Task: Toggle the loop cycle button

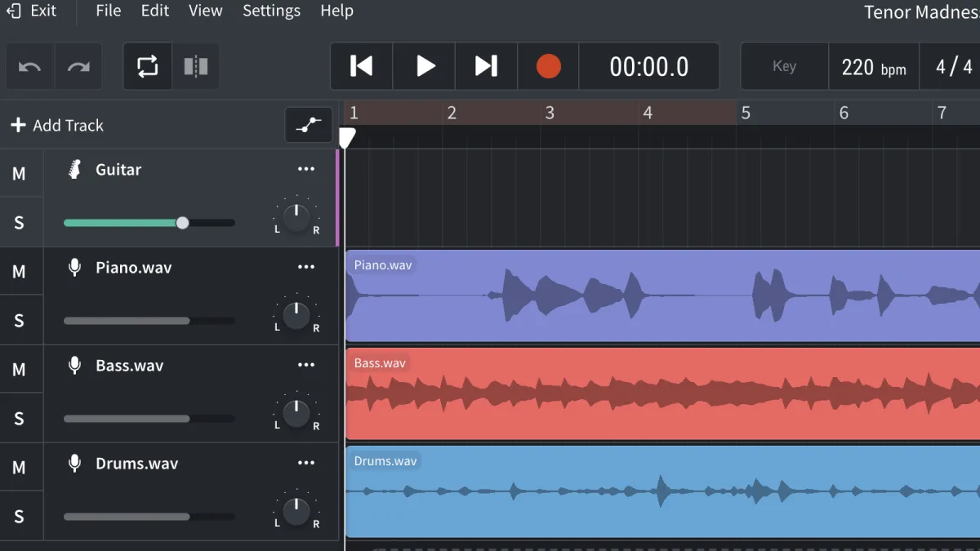Action: coord(148,67)
